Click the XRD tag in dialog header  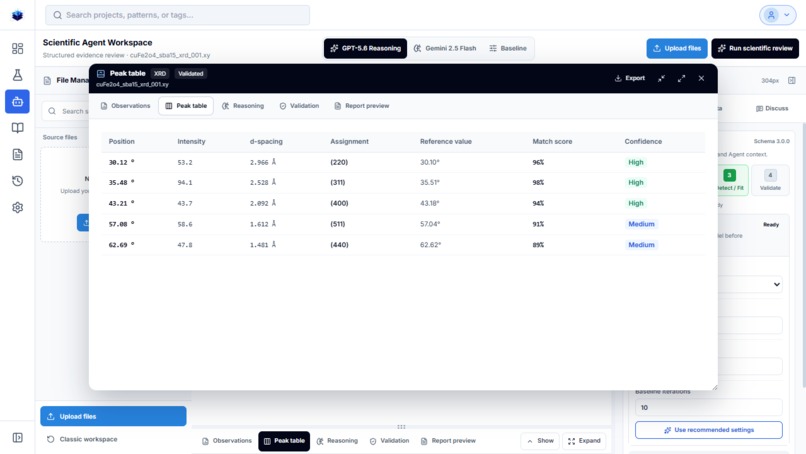[160, 74]
